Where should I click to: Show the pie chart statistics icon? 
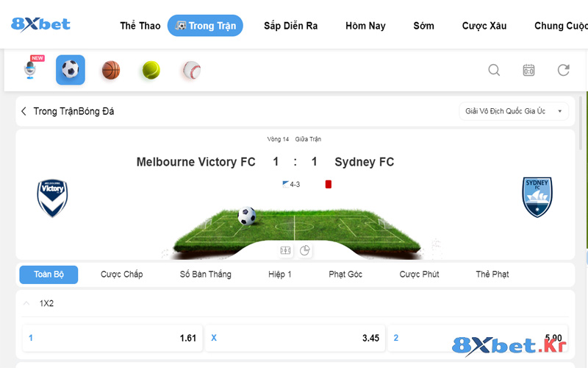pyautogui.click(x=305, y=250)
